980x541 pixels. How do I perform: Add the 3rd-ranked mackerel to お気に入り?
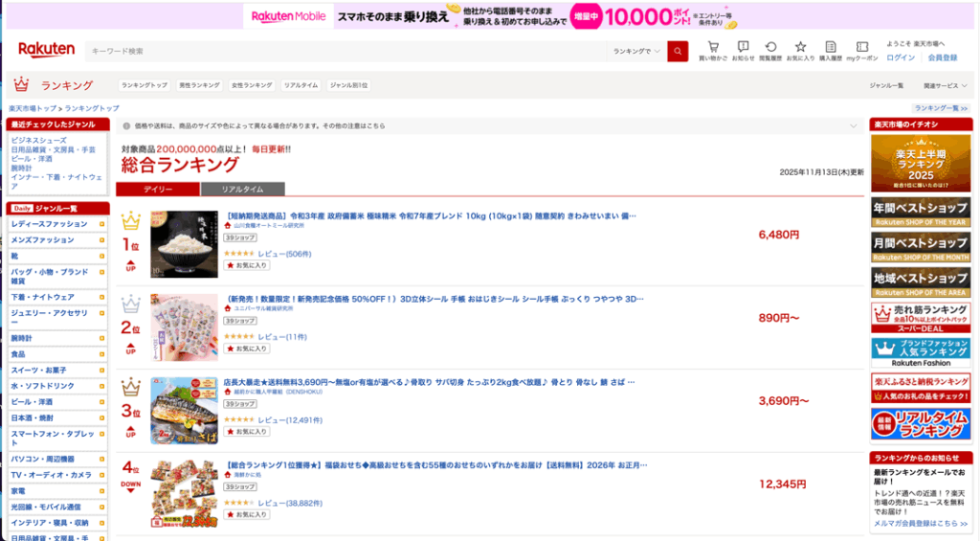245,432
